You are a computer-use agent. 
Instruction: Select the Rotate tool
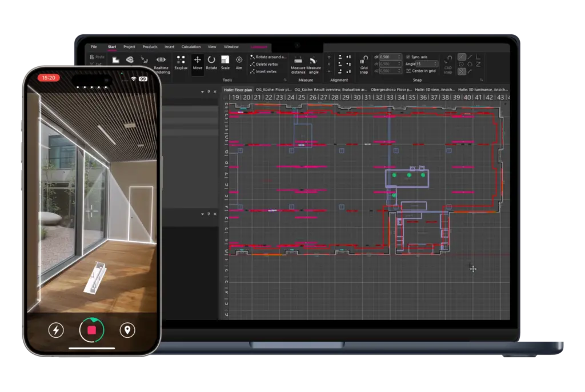click(211, 60)
